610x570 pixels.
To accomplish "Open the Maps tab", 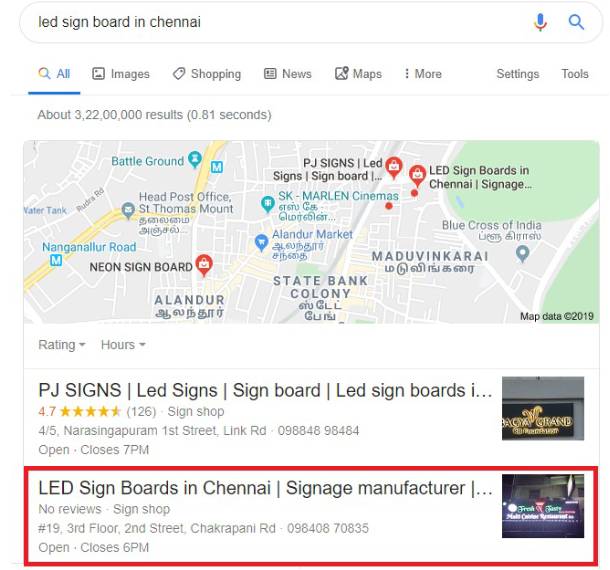I will point(358,74).
